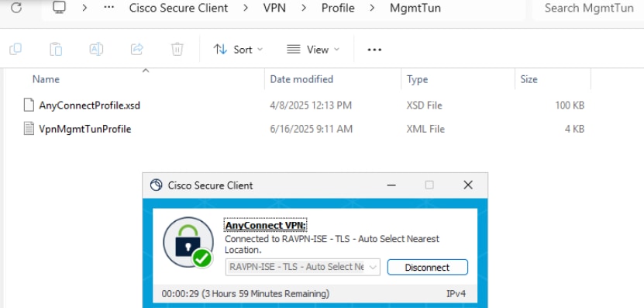The height and width of the screenshot is (308, 644).
Task: Click date 4/8/2025 12:13 PM cell
Action: click(311, 106)
